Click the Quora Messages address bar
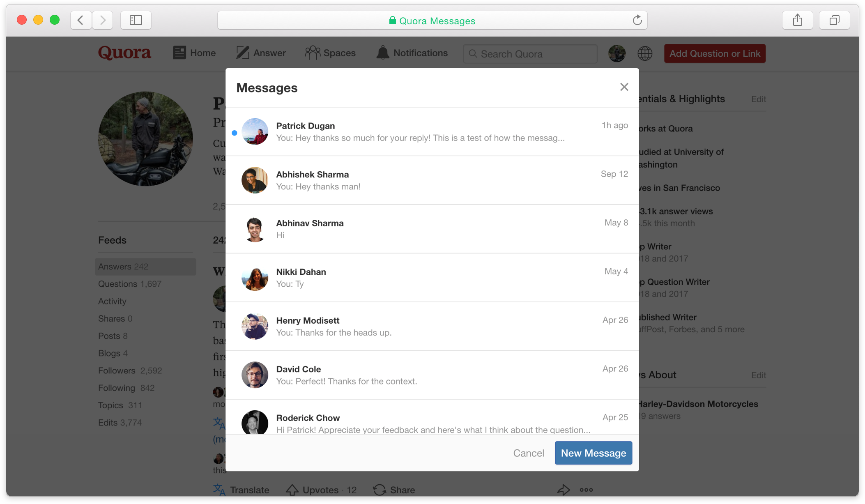The image size is (865, 504). click(432, 21)
